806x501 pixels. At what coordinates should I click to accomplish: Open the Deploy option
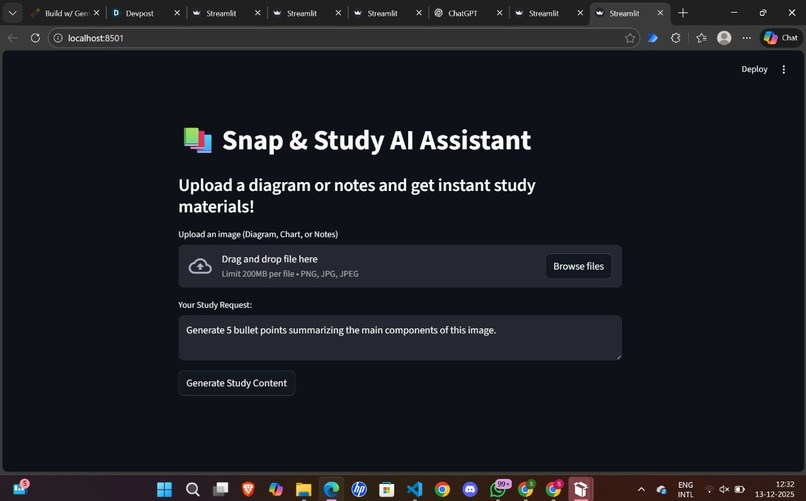754,69
